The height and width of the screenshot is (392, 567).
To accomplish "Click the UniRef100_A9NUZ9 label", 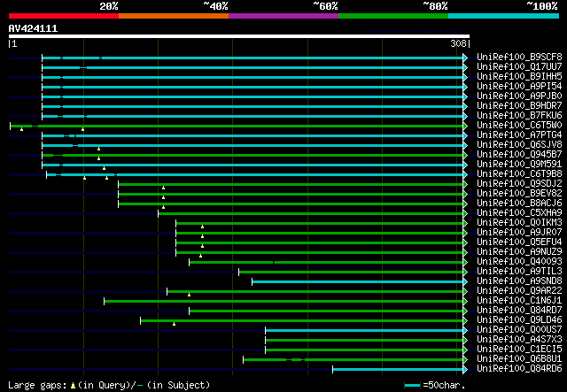I will point(519,252).
